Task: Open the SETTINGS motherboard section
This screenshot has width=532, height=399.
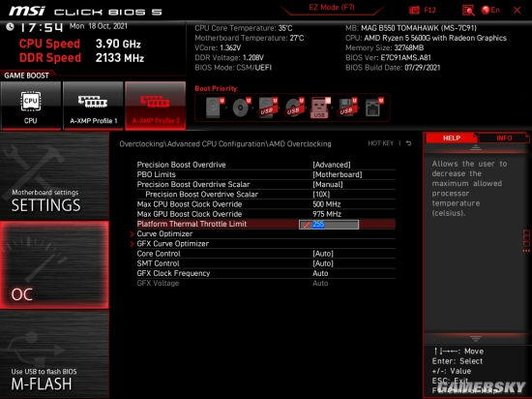Action: [54, 176]
